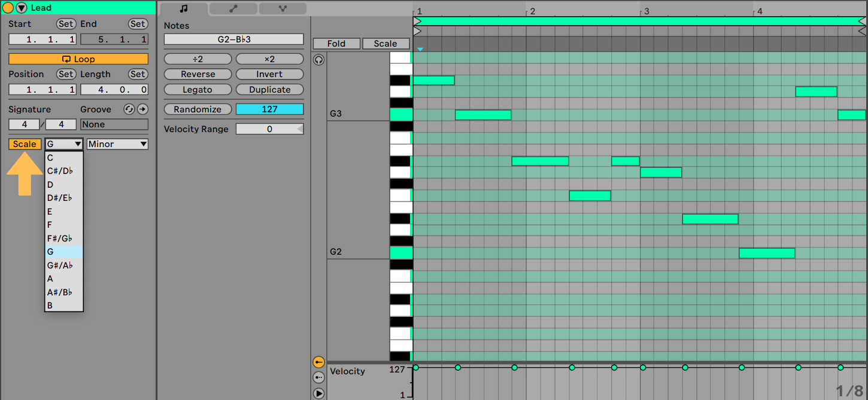Toggle the chance lane button
This screenshot has width=868, height=400.
[318, 378]
